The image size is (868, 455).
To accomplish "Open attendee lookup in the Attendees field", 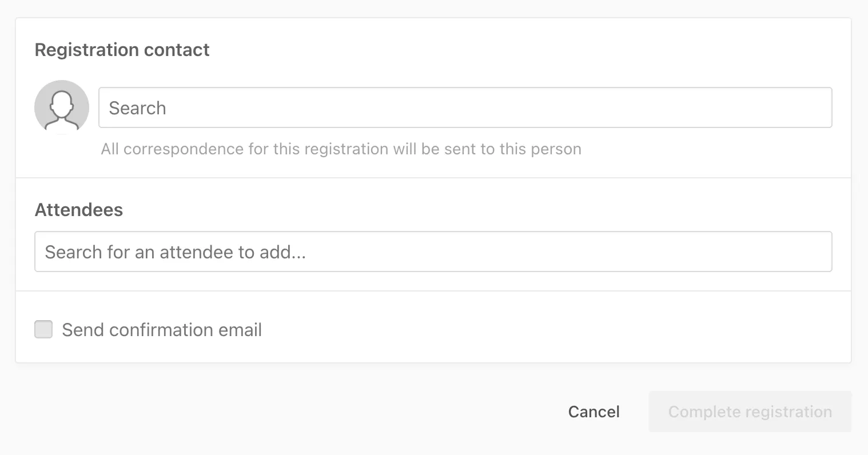I will [x=433, y=252].
